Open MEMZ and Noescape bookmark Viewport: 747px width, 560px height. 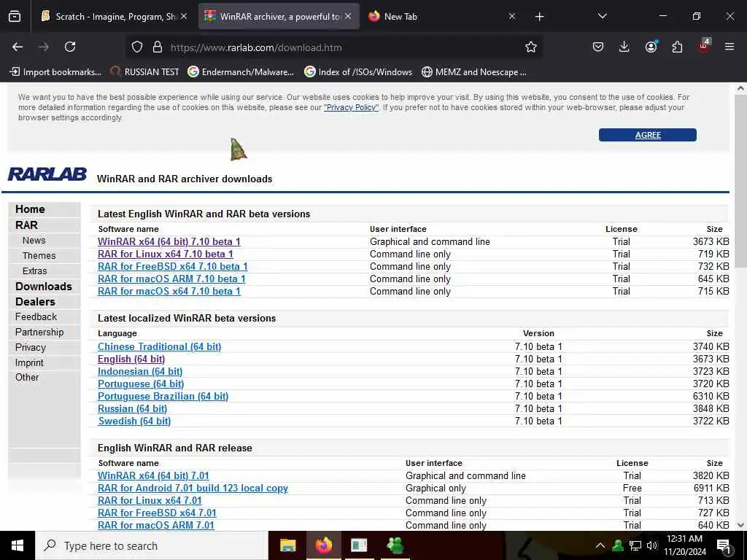[x=474, y=72]
